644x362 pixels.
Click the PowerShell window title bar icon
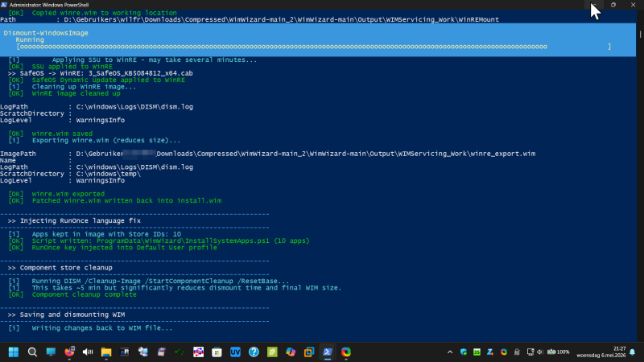pos(4,5)
